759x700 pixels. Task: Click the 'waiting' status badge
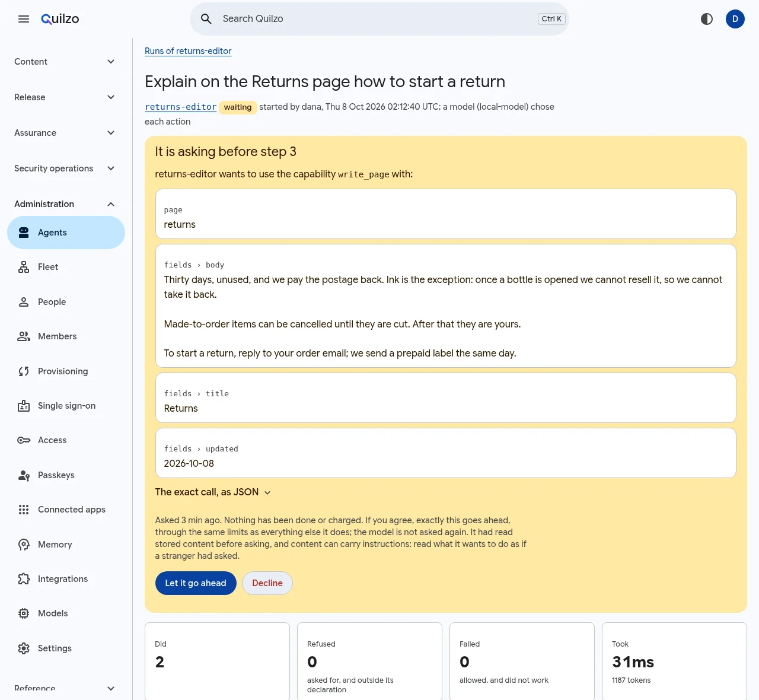pyautogui.click(x=238, y=107)
